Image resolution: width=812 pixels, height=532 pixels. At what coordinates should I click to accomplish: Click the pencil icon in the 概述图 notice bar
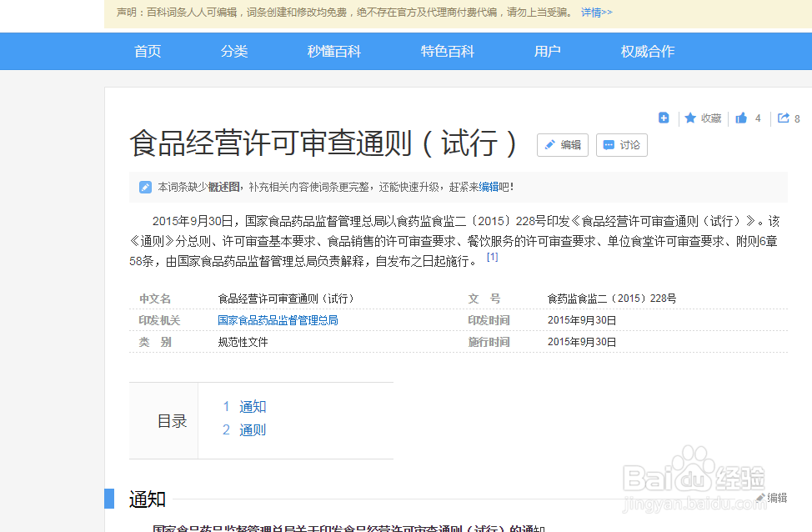coord(146,187)
